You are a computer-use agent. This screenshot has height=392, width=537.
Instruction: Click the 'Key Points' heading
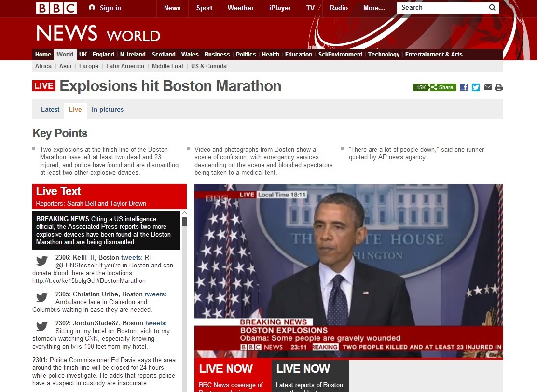(60, 133)
